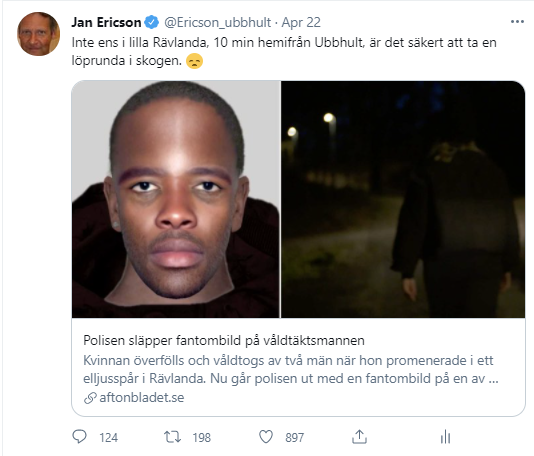Click the 897 likes count
This screenshot has width=534, height=456.
coord(295,437)
